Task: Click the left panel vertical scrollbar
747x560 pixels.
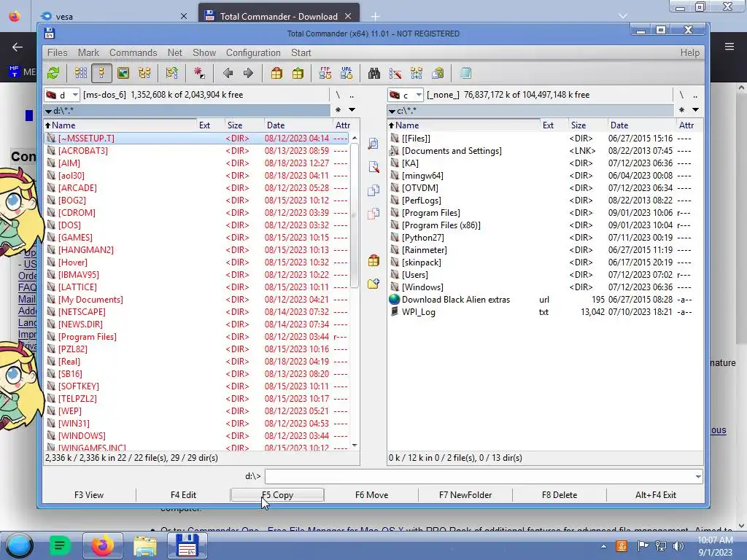Action: pyautogui.click(x=354, y=216)
